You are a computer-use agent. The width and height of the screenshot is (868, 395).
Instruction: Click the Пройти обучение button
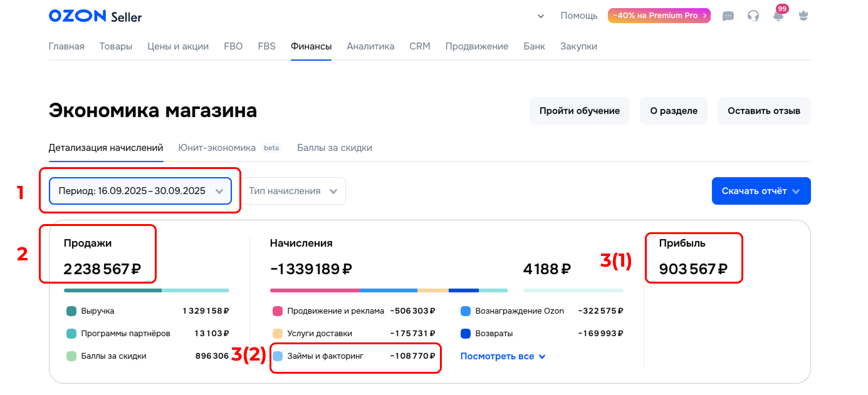(x=580, y=111)
